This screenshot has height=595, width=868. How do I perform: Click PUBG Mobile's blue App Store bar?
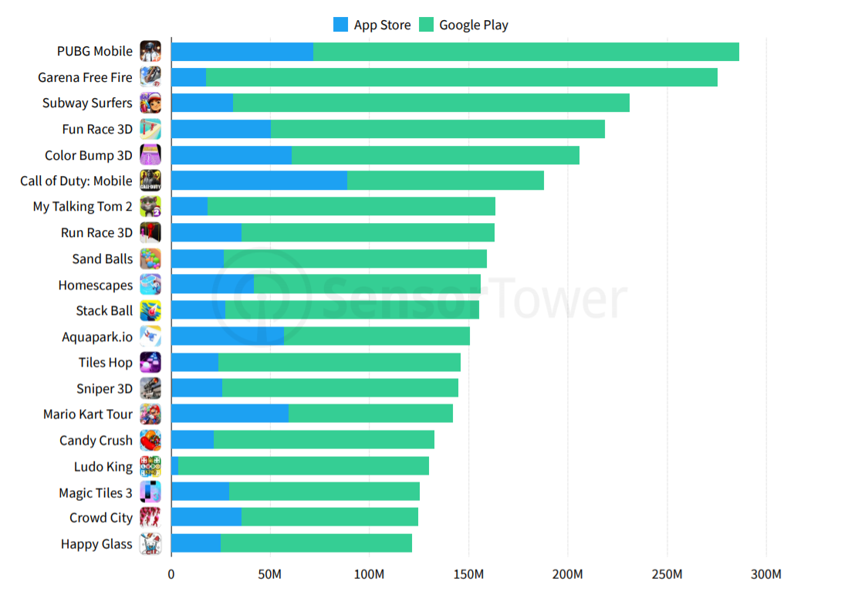click(241, 52)
